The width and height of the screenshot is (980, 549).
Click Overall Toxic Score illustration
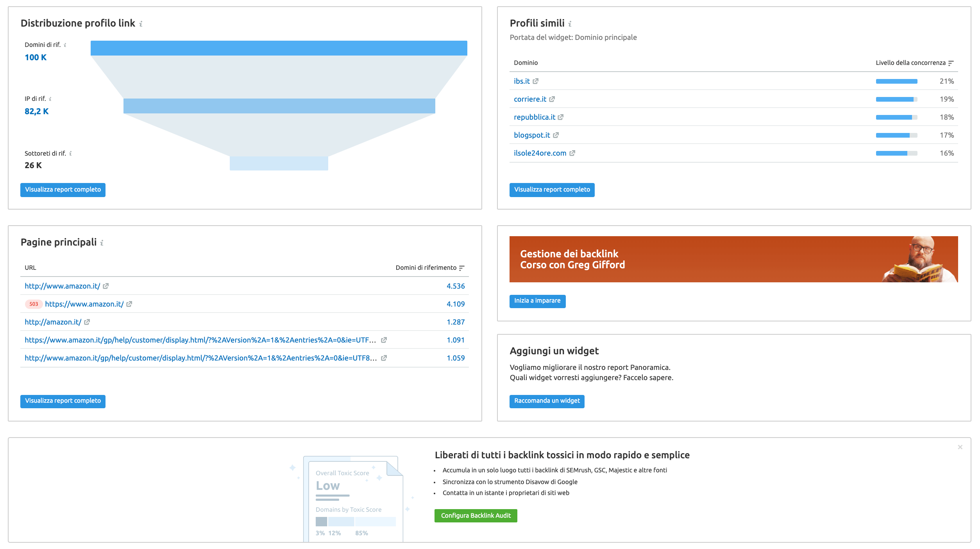coord(353,499)
